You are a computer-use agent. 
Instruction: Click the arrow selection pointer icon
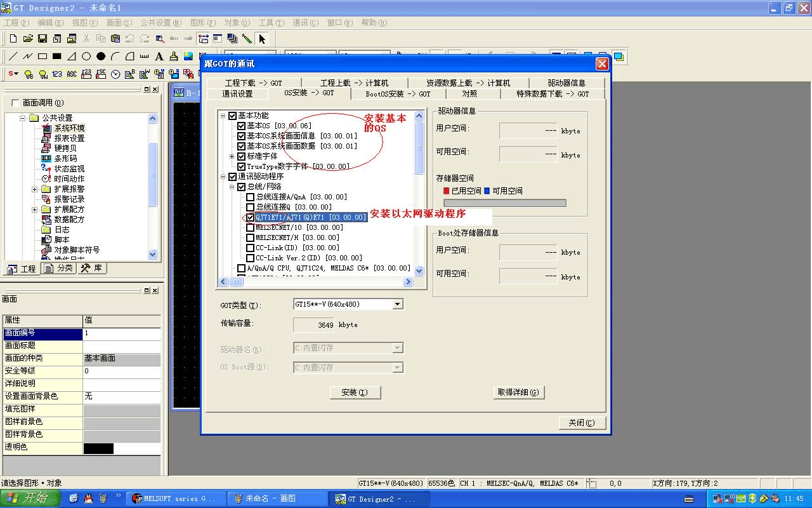(262, 39)
